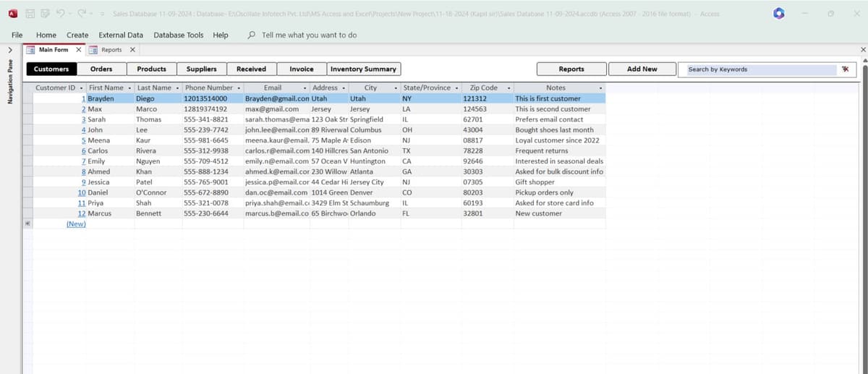This screenshot has width=868, height=374.
Task: Switch to the Reports document tab
Action: (111, 50)
